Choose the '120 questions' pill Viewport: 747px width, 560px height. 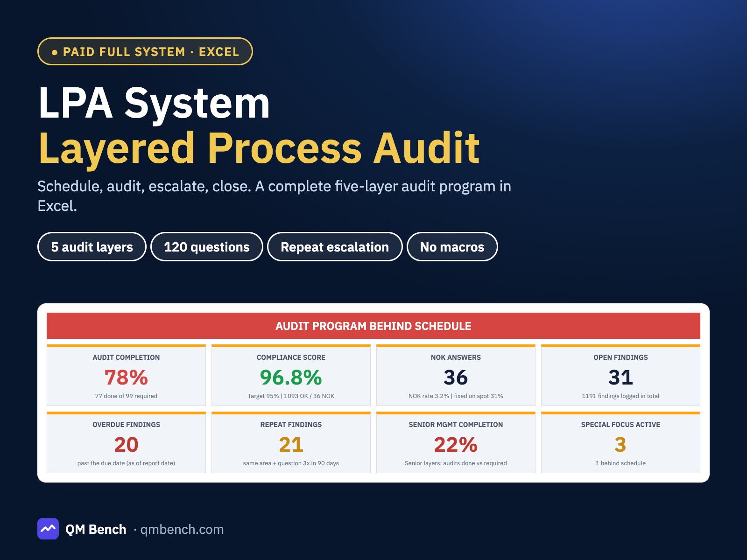pos(207,247)
